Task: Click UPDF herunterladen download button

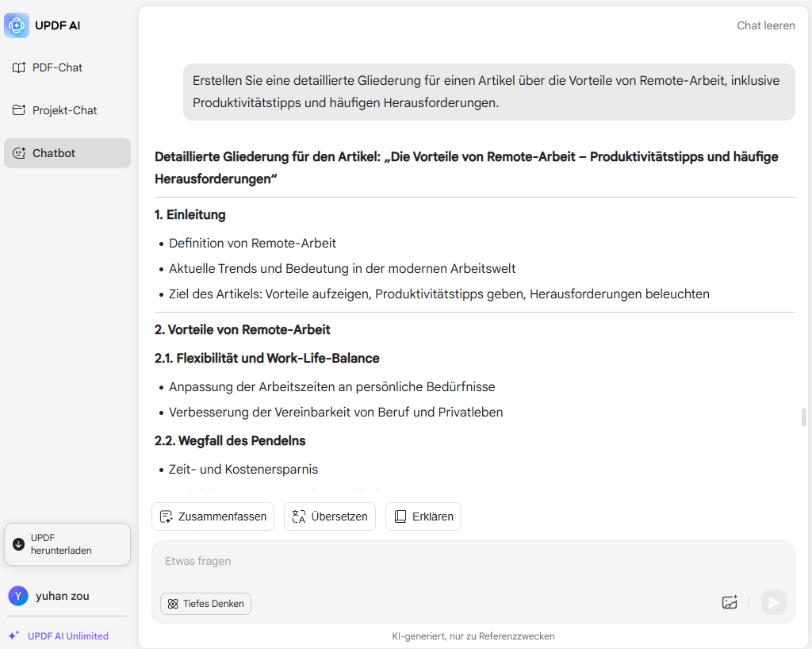Action: (x=67, y=544)
